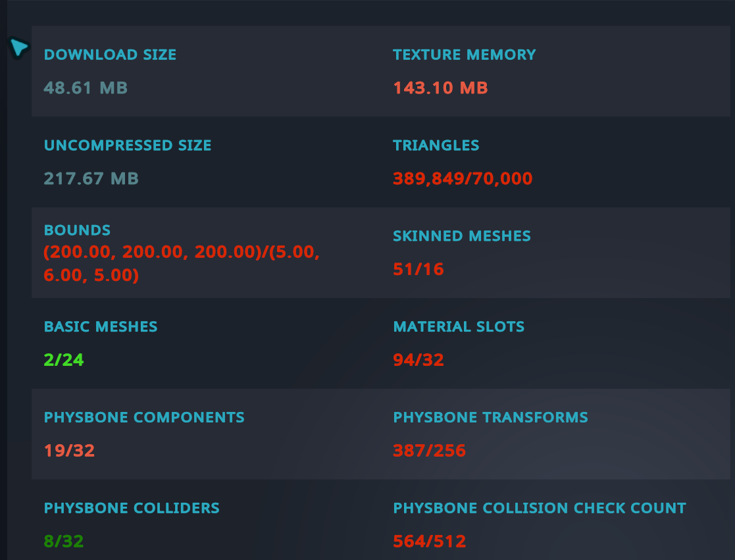The image size is (735, 560).
Task: Click the Triangles stat heading
Action: [x=436, y=145]
